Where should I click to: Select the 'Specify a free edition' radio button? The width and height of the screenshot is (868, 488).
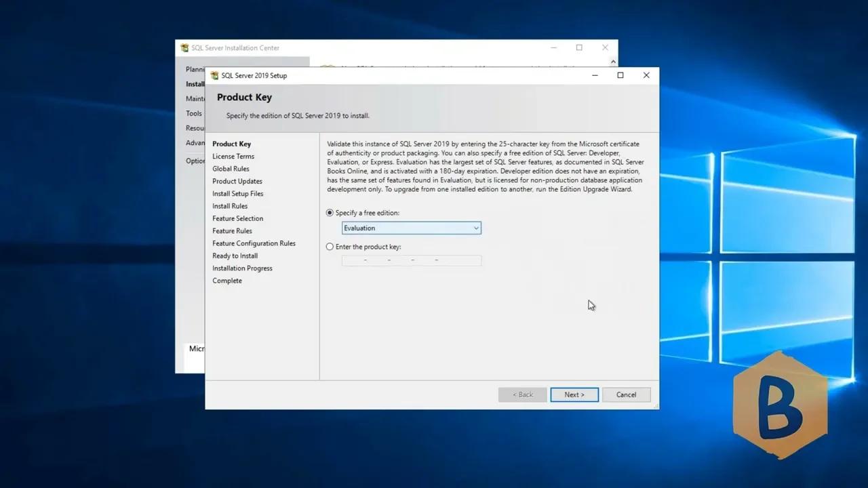[x=330, y=212]
